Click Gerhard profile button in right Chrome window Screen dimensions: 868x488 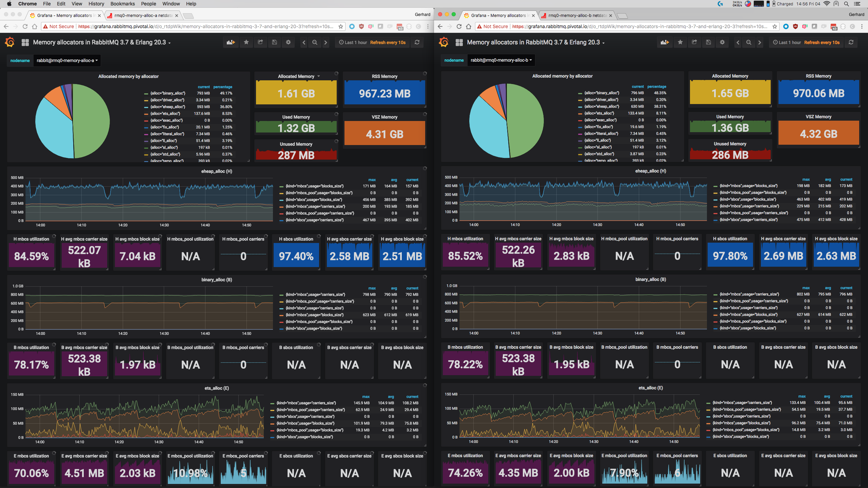click(x=856, y=15)
